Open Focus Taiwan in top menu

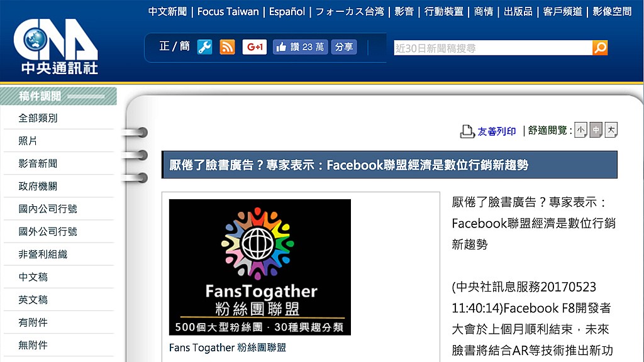(x=228, y=11)
